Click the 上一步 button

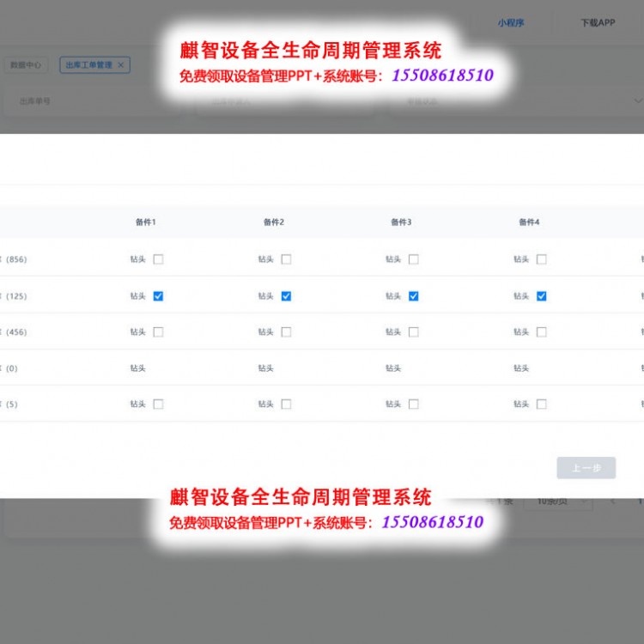tap(586, 468)
